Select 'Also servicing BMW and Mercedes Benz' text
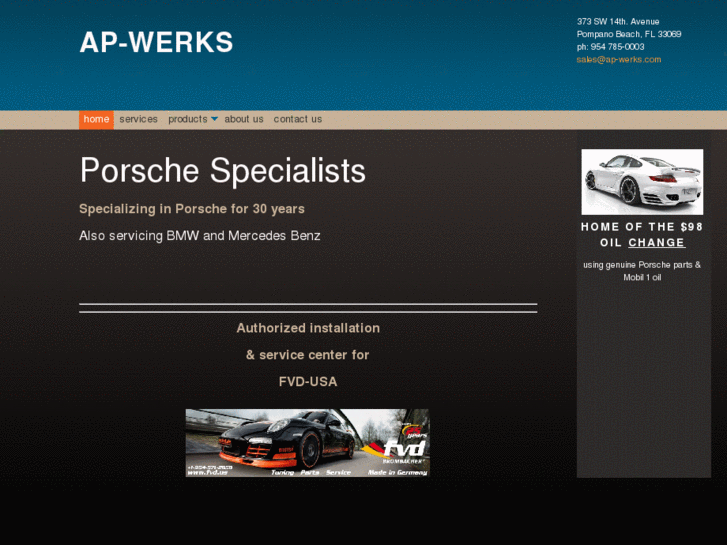The image size is (727, 545). click(x=199, y=236)
